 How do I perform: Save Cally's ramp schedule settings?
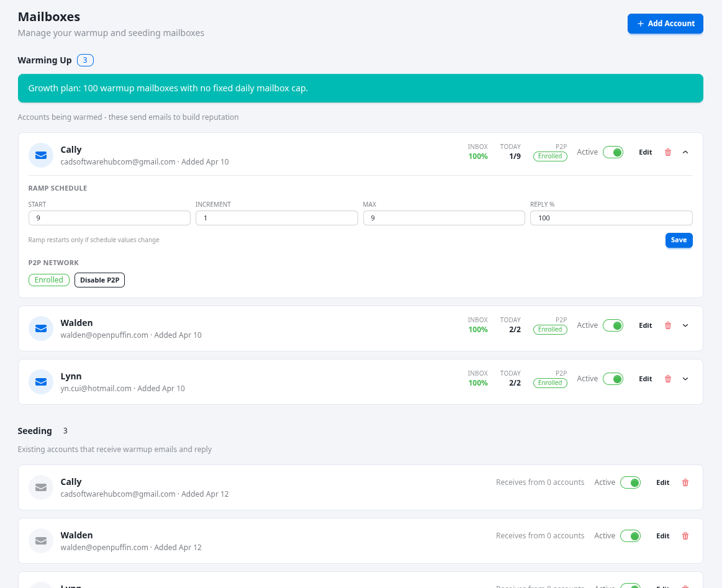point(679,240)
